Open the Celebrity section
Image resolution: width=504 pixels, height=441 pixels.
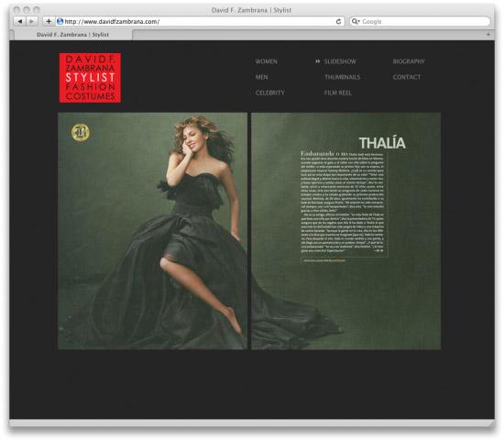270,93
